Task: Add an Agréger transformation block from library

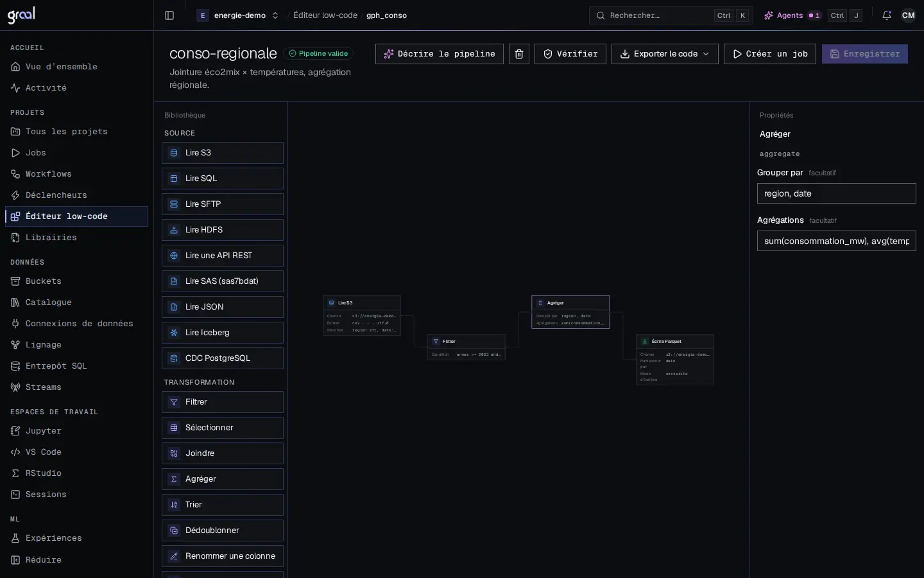Action: point(223,479)
